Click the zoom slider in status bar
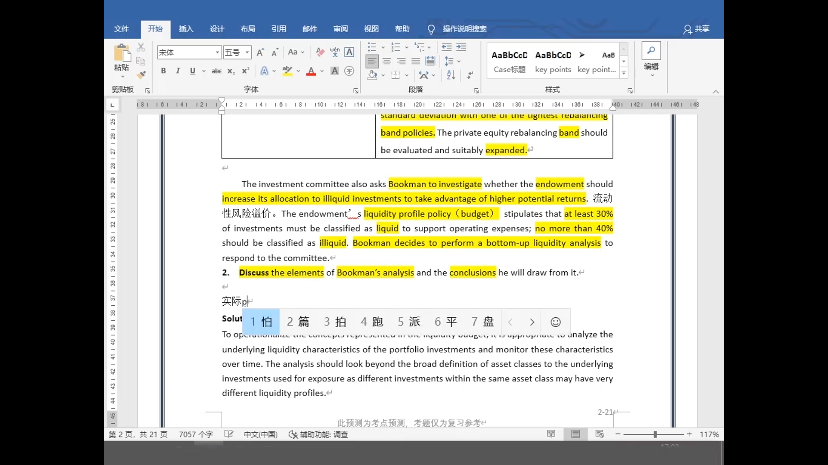Screen dimensions: 828x465 [651, 435]
